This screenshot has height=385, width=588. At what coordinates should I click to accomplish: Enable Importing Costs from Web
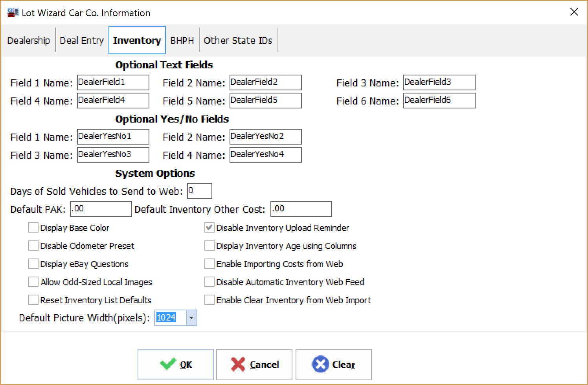point(209,264)
